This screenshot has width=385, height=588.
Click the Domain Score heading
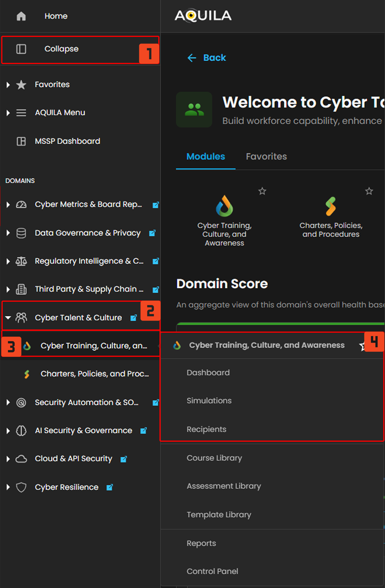[x=222, y=284]
